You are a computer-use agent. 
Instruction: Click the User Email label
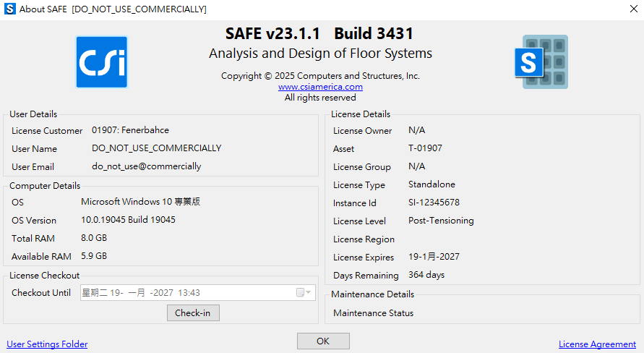click(x=33, y=167)
